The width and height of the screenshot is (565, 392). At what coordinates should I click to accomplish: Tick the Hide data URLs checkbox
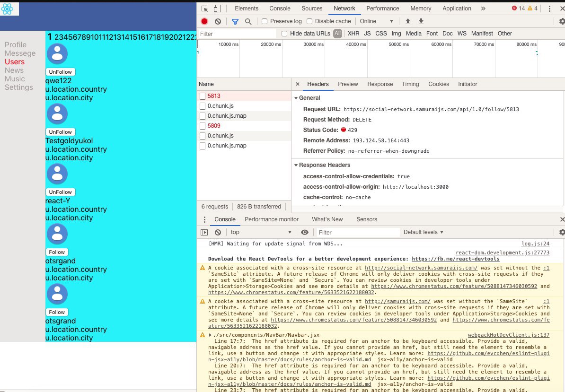click(x=284, y=34)
